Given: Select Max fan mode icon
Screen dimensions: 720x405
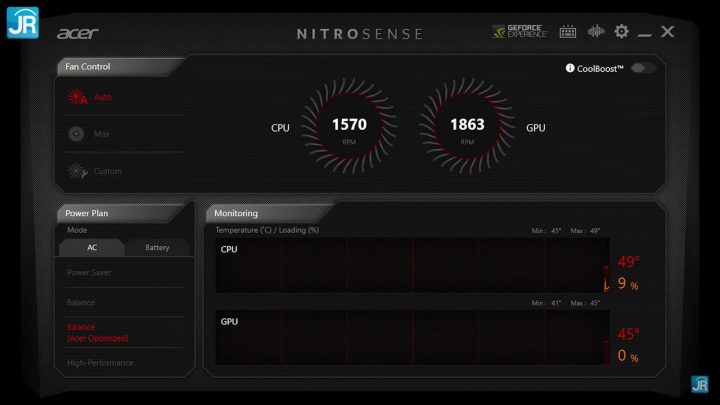Looking at the screenshot, I should click(x=76, y=134).
